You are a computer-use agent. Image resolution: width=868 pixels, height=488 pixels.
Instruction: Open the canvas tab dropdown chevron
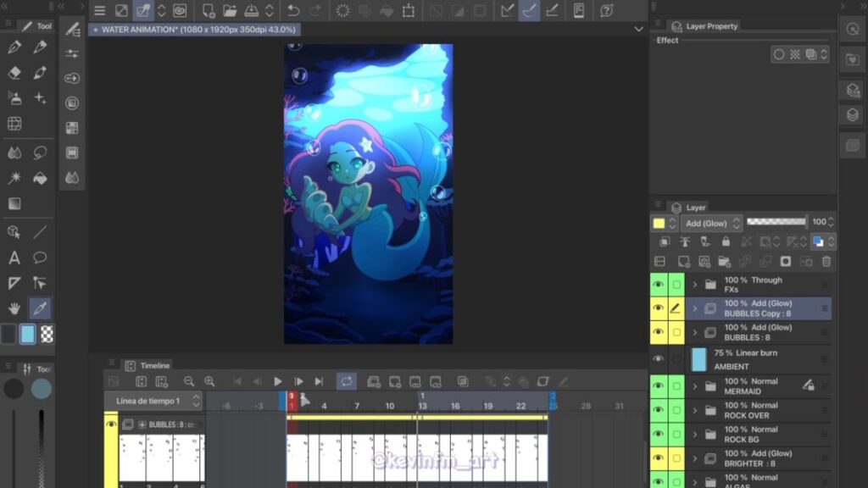click(x=638, y=30)
